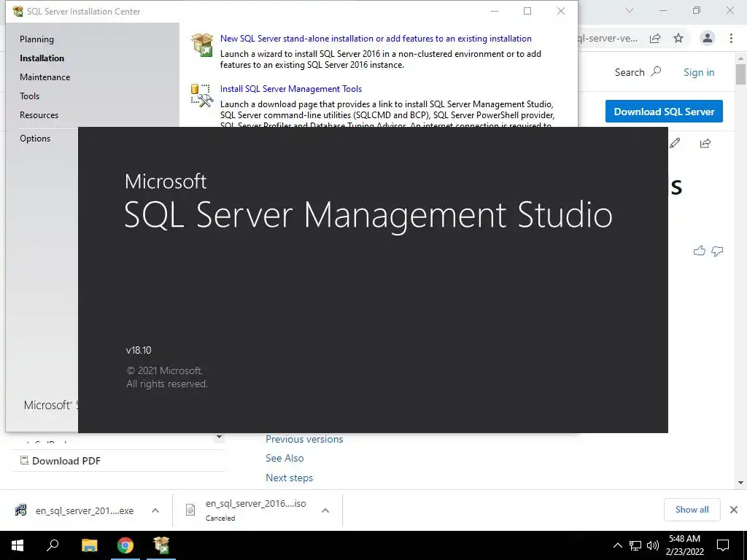Image resolution: width=747 pixels, height=560 pixels.
Task: Expand options for the exe download
Action: [x=155, y=510]
